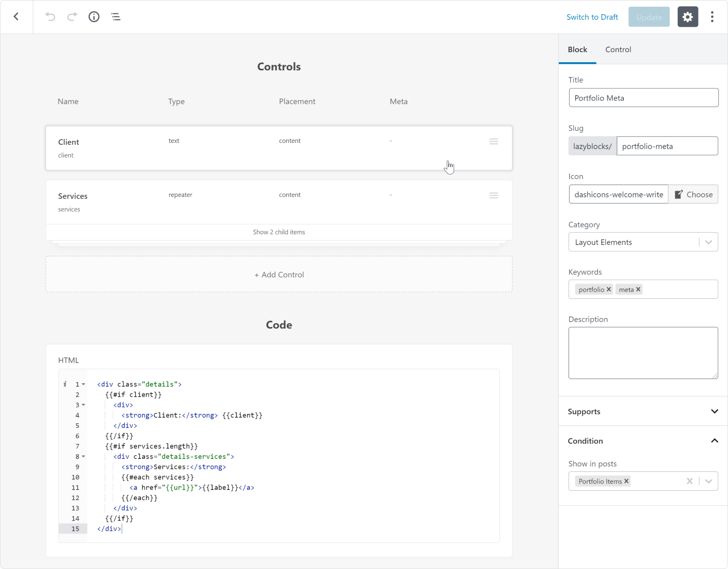Screen dimensions: 728x569
Task: Click the info marker beside line 1
Action: (x=65, y=384)
